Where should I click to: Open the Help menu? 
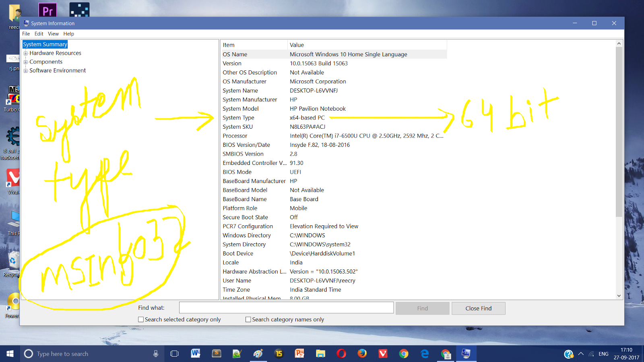click(x=68, y=34)
